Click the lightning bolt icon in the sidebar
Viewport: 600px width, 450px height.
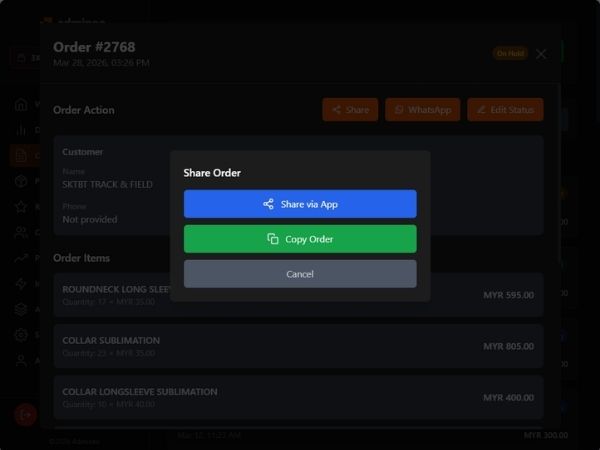pyautogui.click(x=21, y=284)
